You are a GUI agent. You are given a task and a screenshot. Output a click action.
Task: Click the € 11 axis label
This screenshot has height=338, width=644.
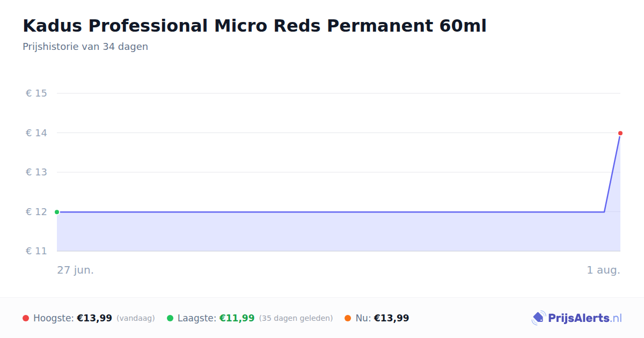coord(36,251)
